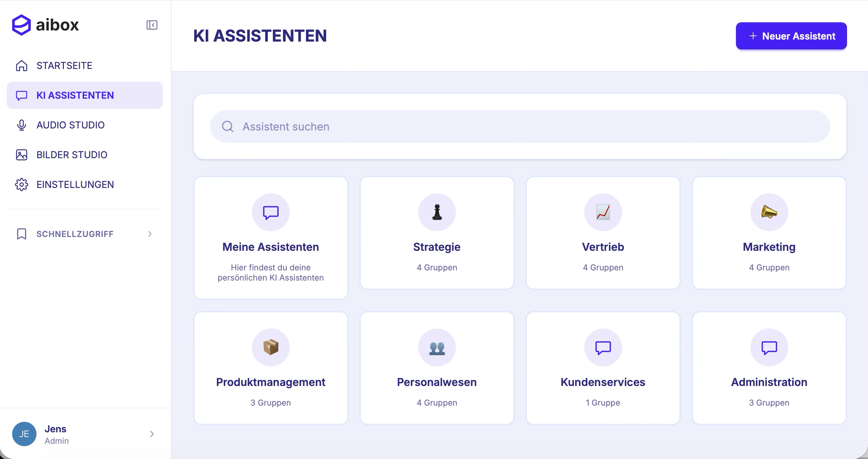Click the megaphone icon on Marketing
This screenshot has width=868, height=459.
pyautogui.click(x=769, y=212)
